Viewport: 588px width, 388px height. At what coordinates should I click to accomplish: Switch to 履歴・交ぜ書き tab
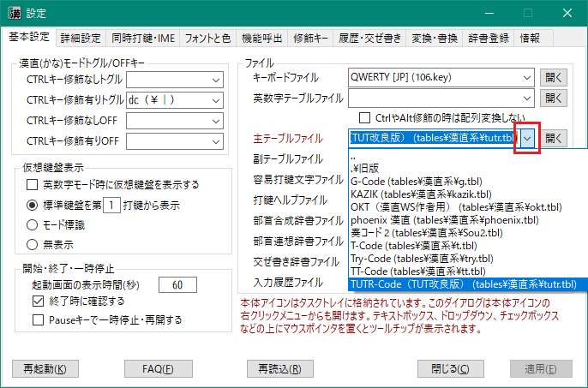(x=369, y=39)
